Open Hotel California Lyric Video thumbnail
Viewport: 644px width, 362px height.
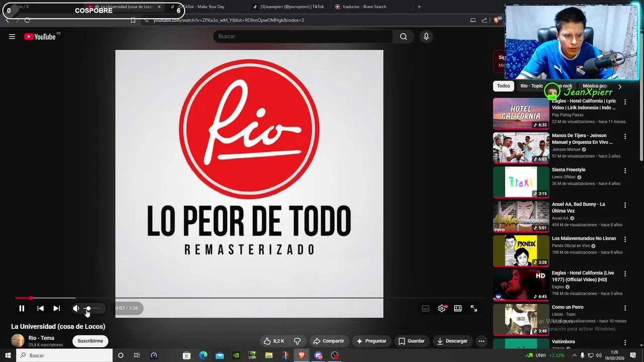(x=521, y=114)
